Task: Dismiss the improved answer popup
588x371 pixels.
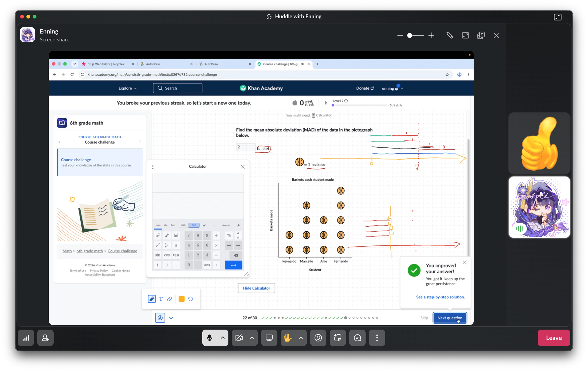Action: point(465,263)
